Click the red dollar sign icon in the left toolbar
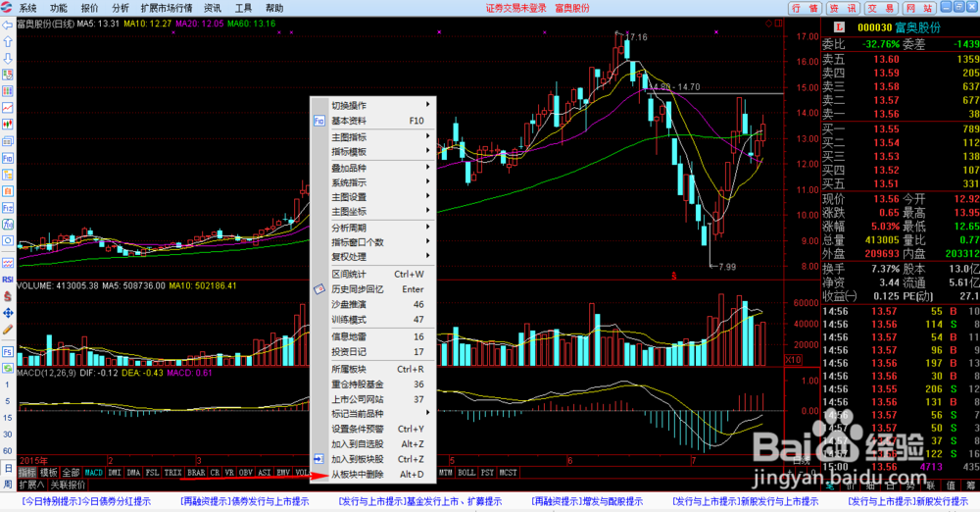Image resolution: width=980 pixels, height=512 pixels. [8, 296]
